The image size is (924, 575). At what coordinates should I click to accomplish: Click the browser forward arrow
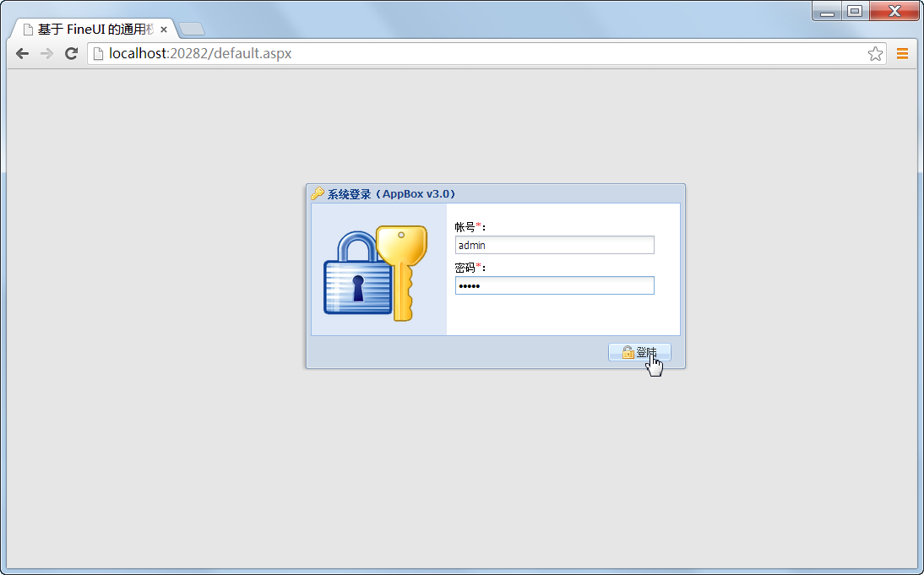pyautogui.click(x=46, y=53)
